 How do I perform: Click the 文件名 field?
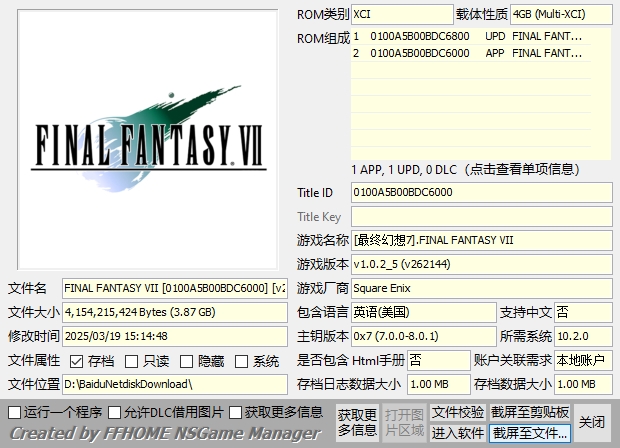coord(175,288)
